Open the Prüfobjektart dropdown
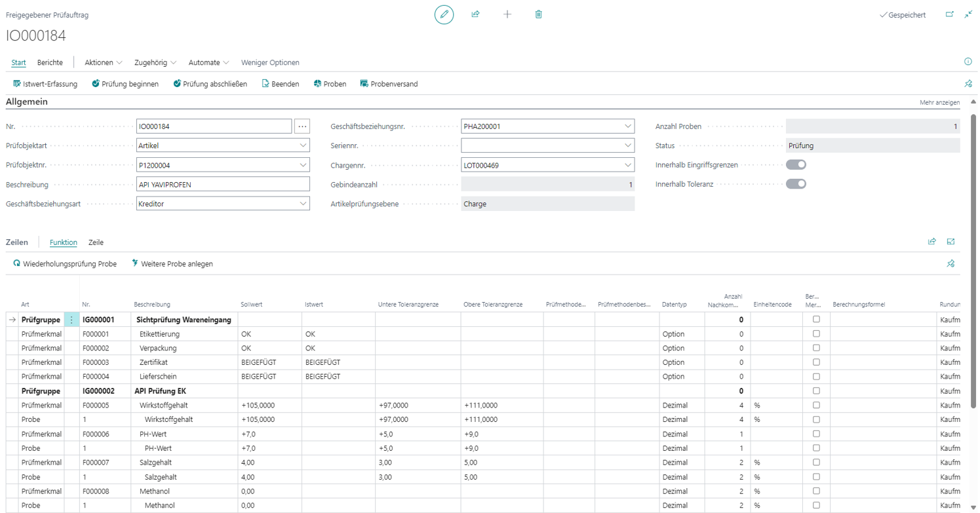980x513 pixels. 304,145
